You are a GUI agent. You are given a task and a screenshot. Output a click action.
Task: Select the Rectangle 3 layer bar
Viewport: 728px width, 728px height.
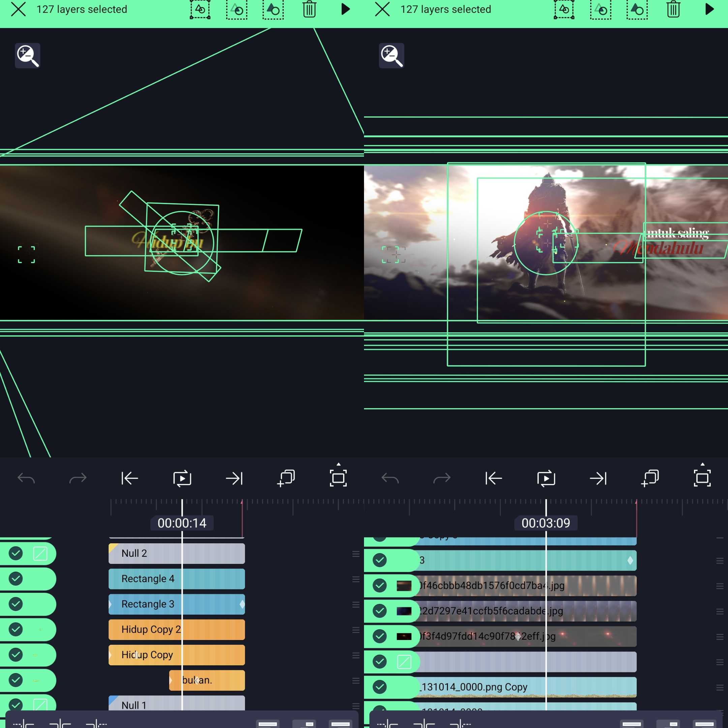177,604
